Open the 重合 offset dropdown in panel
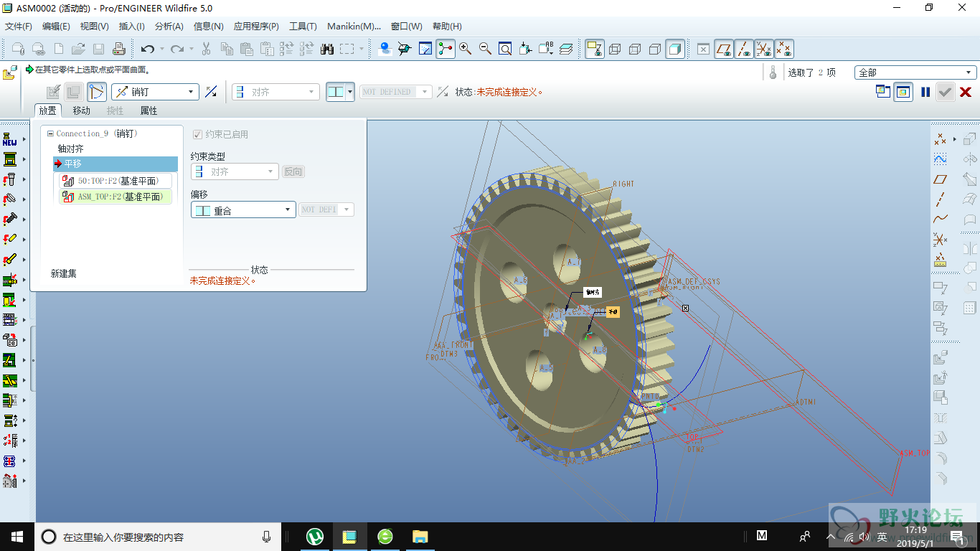This screenshot has width=980, height=551. [x=243, y=210]
